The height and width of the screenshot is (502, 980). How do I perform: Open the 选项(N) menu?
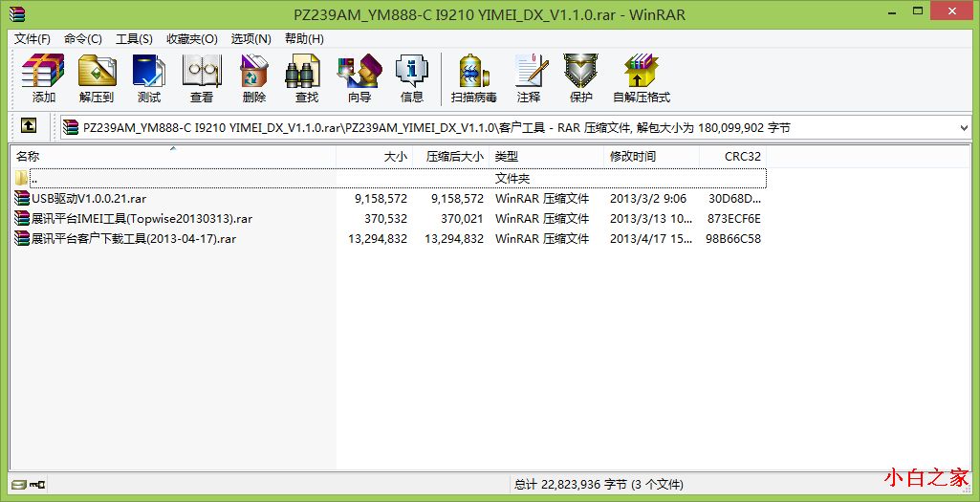[251, 39]
